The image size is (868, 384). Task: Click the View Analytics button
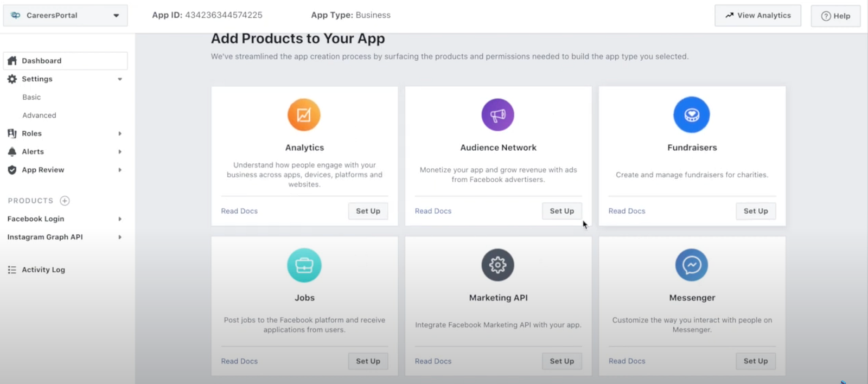point(757,15)
